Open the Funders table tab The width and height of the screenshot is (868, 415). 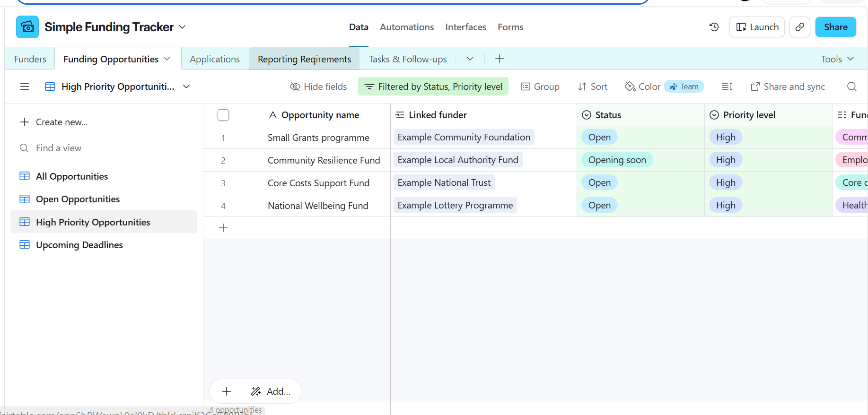30,59
